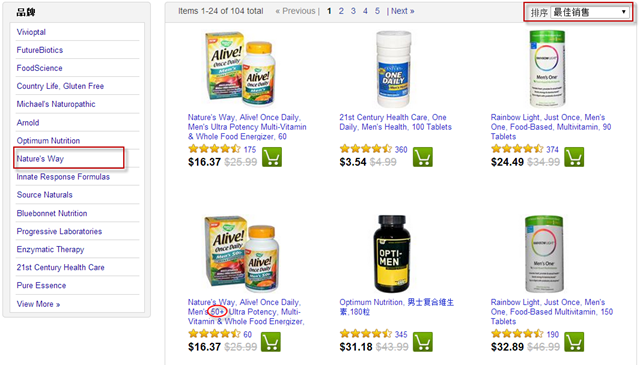Go to results page 2
Image resolution: width=640 pixels, height=365 pixels.
click(x=341, y=11)
